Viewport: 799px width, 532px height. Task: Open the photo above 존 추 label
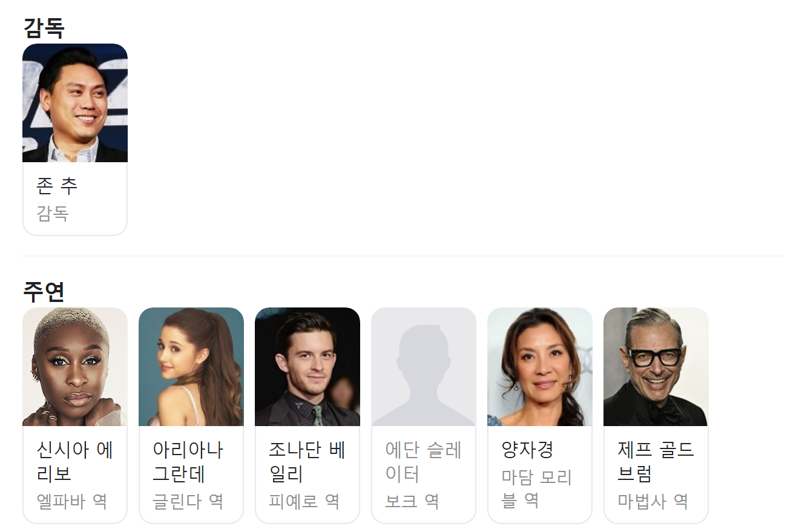75,103
